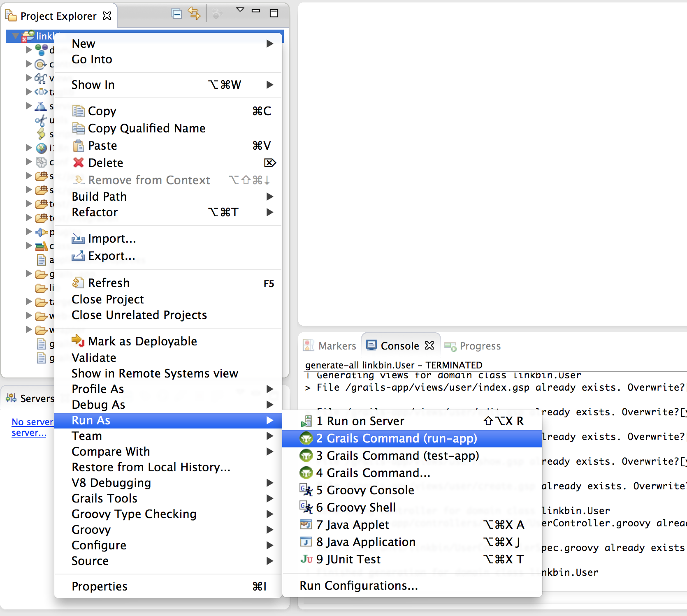This screenshot has height=616, width=687.
Task: Launch Groovy Console from Run As
Action: pyautogui.click(x=364, y=490)
